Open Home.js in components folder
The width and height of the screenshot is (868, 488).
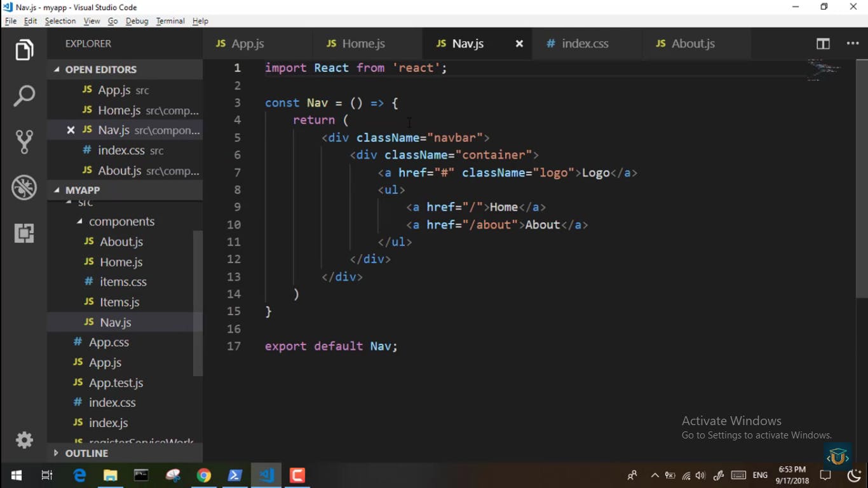click(121, 262)
